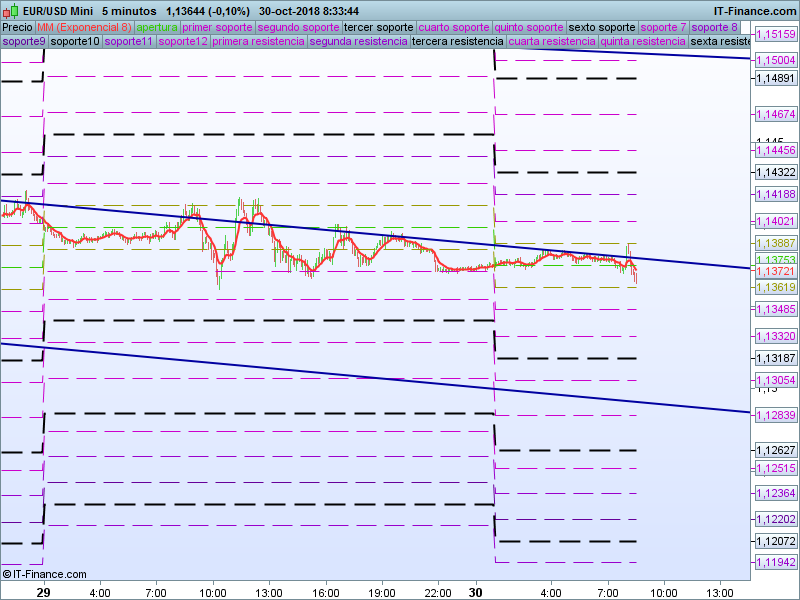800x600 pixels.
Task: Select the MM (Exponencial 8) indicator label
Action: point(84,27)
